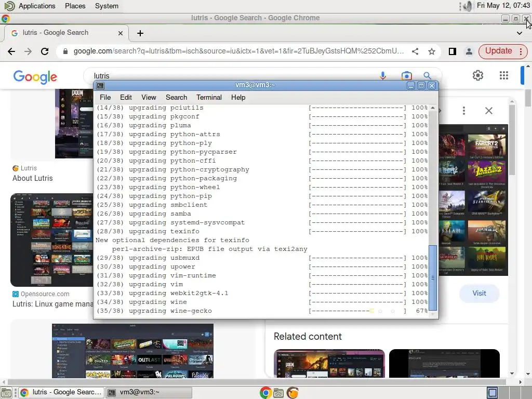Screen dimensions: 532x399
Task: Open a new Chrome tab
Action: 140,33
